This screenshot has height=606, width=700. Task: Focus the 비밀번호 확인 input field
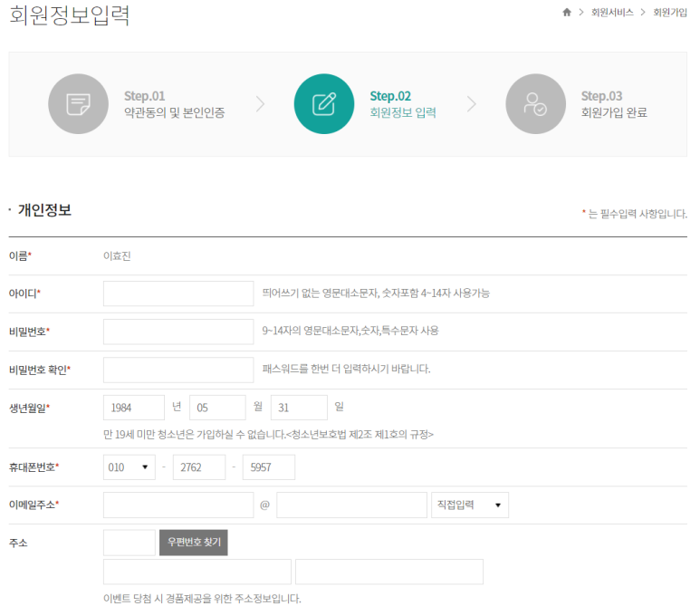coord(178,370)
